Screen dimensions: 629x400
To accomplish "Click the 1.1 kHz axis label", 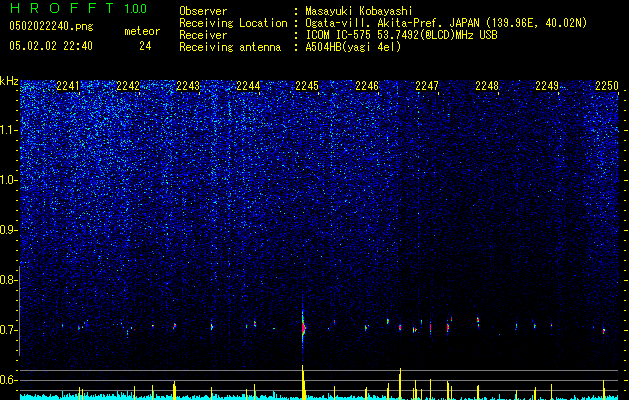I will coord(9,130).
